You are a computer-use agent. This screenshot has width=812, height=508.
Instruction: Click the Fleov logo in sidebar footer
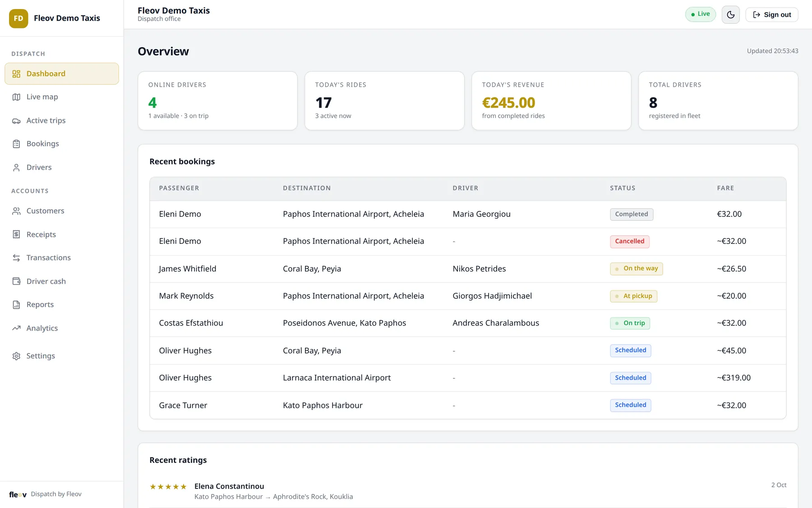(18, 494)
